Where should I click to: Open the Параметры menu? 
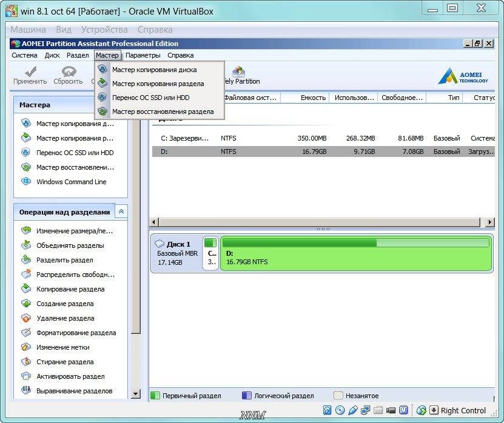(143, 55)
